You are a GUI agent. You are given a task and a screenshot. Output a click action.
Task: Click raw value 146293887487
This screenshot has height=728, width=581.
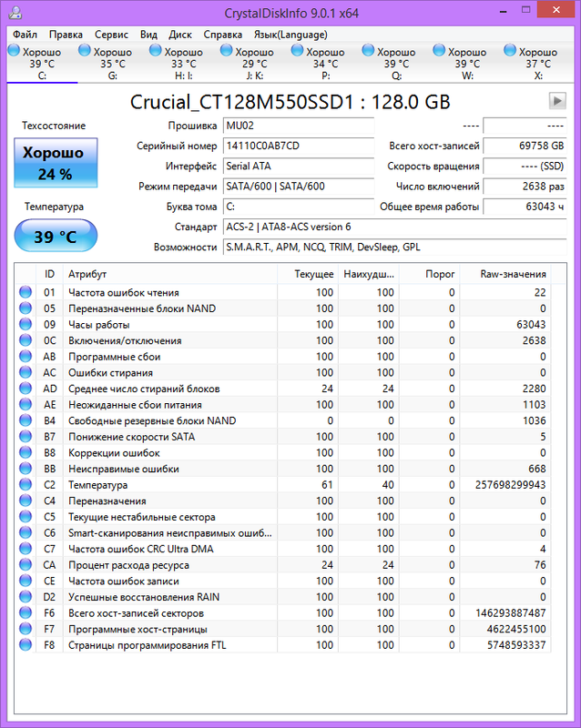(x=510, y=612)
